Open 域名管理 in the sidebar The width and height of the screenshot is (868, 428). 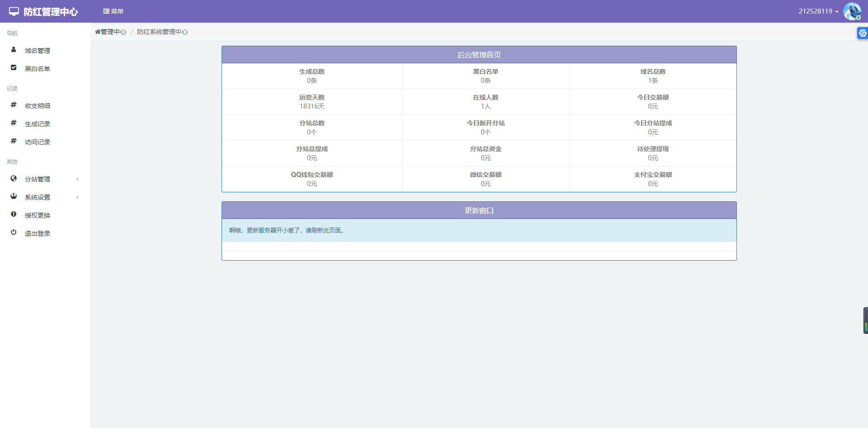(x=38, y=51)
